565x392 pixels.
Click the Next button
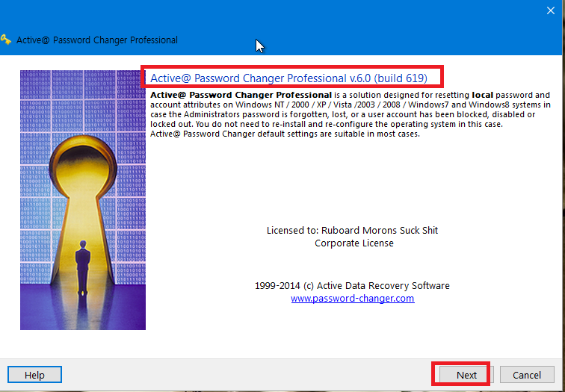tap(466, 375)
